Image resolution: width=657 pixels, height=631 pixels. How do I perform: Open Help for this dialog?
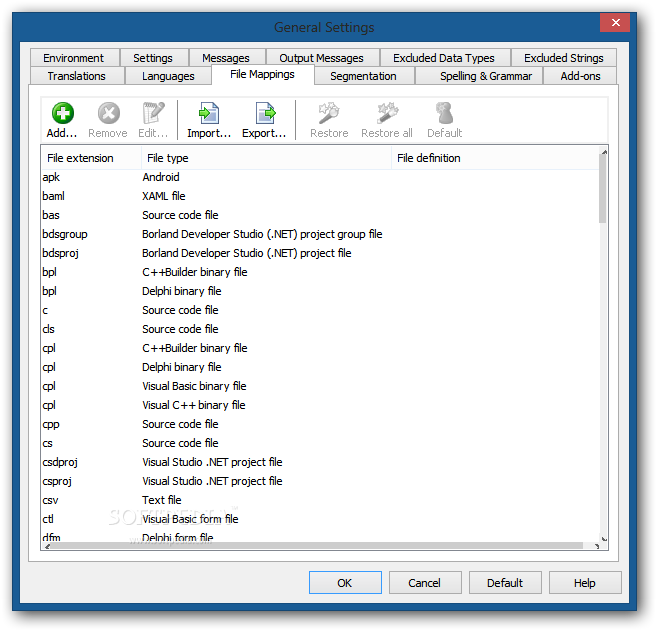(585, 583)
